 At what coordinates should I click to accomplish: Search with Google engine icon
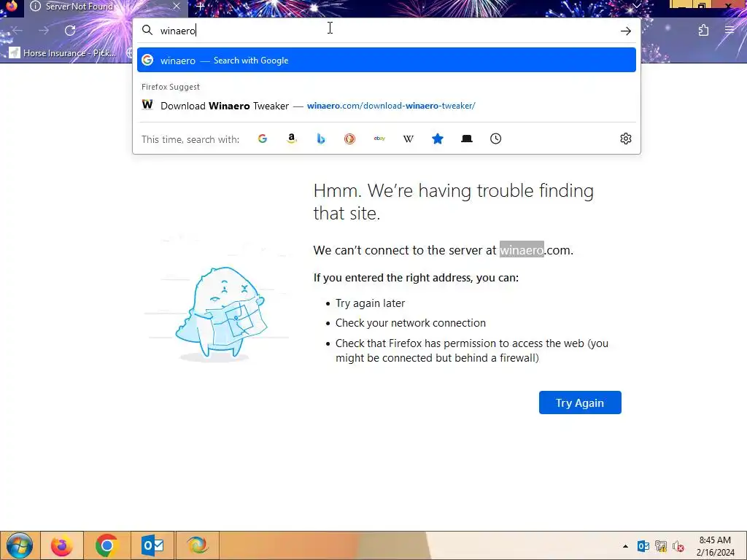coord(263,139)
